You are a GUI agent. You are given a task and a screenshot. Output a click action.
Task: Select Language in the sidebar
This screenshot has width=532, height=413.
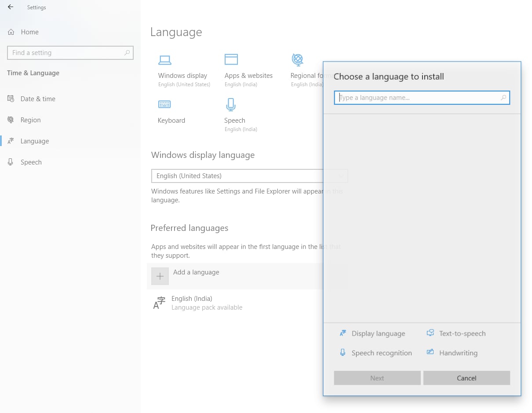tap(35, 141)
